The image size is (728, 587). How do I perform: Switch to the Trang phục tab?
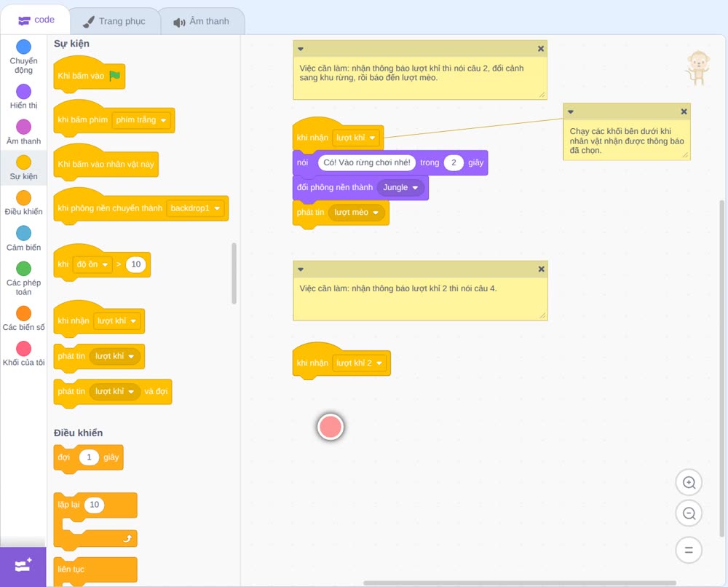tap(114, 21)
